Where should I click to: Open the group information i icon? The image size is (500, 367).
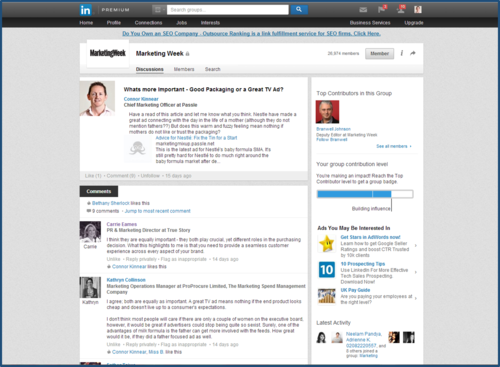pyautogui.click(x=402, y=53)
